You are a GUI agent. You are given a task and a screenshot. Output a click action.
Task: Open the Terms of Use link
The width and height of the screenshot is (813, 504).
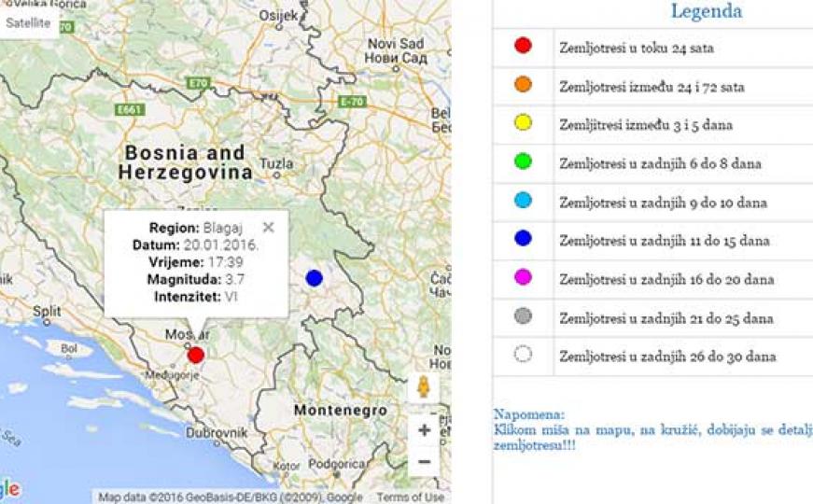click(x=410, y=497)
